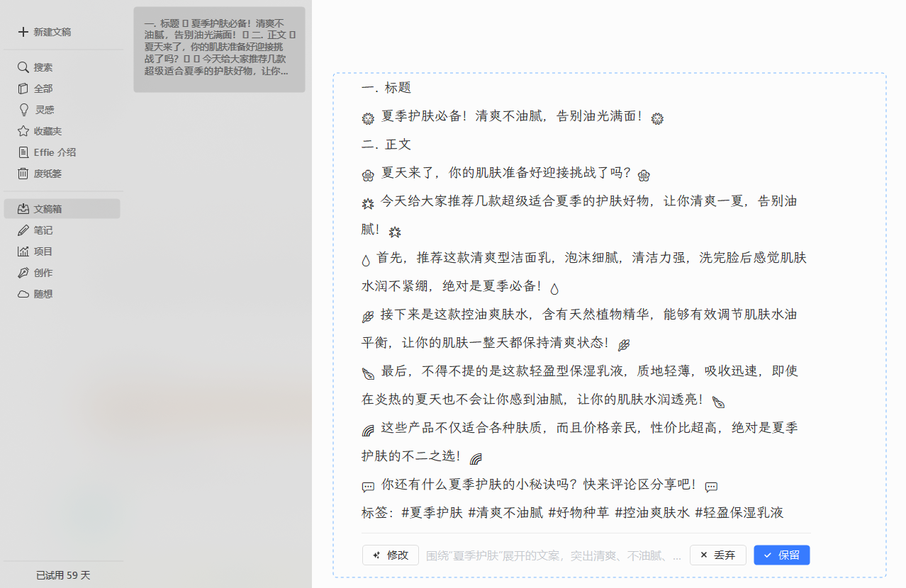The width and height of the screenshot is (906, 588).
Task: Click the 标签 hashtag line in text
Action: (573, 512)
